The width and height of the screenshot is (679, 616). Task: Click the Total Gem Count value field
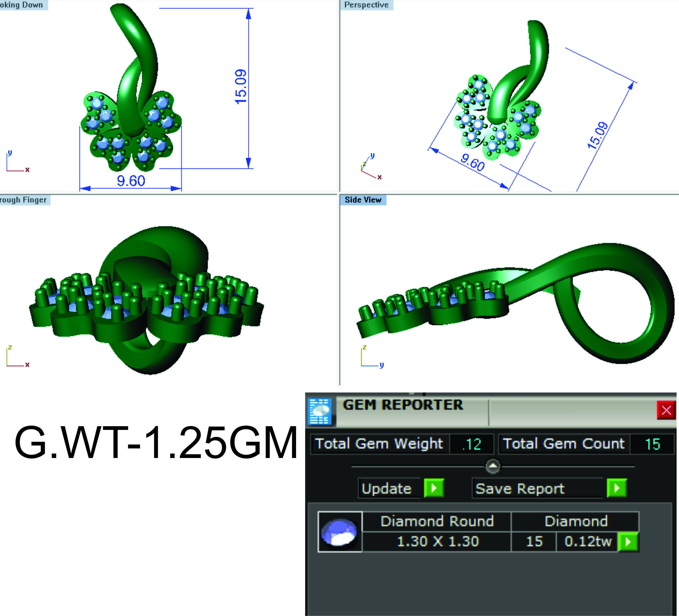(x=652, y=444)
